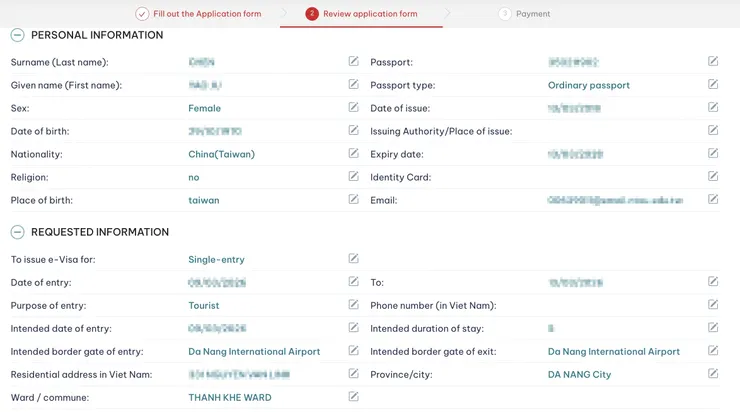Edit the Religion entry
This screenshot has height=412, width=740.
(353, 177)
